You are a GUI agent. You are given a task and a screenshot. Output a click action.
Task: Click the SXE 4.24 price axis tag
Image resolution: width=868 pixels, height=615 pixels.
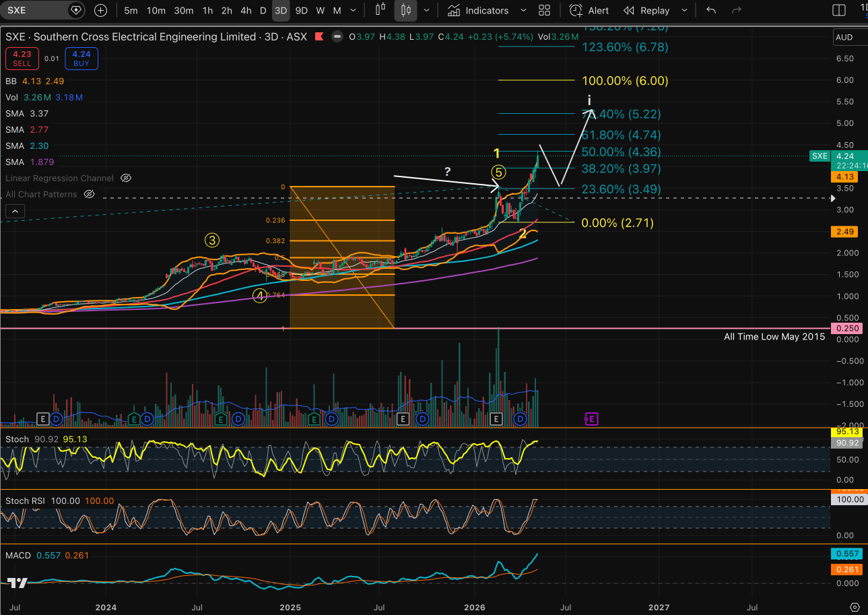pos(837,156)
